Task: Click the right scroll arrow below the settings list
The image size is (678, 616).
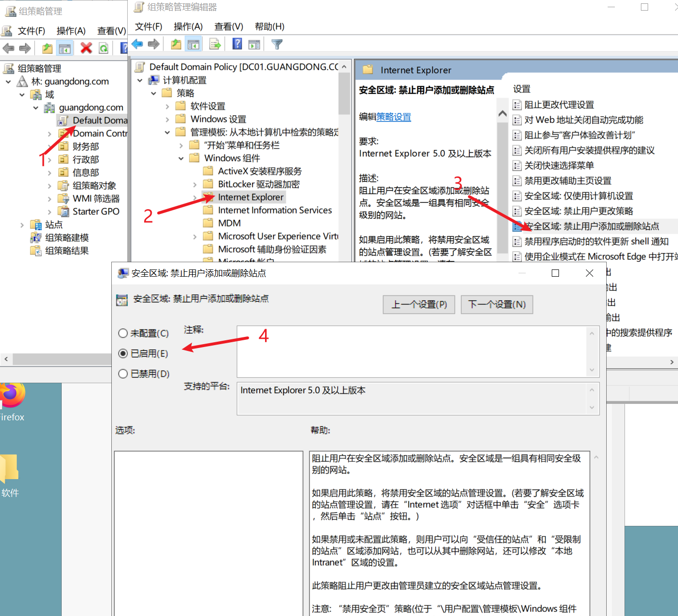Action: click(672, 362)
